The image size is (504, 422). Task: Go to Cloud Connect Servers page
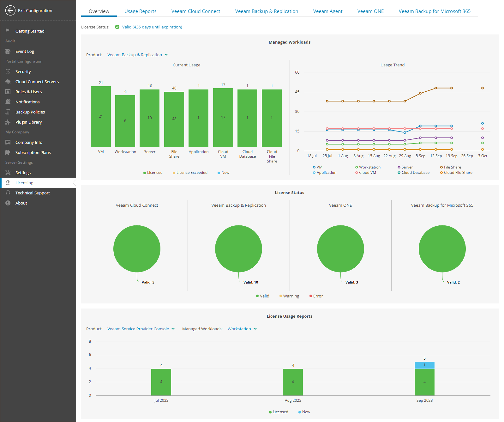[x=38, y=82]
